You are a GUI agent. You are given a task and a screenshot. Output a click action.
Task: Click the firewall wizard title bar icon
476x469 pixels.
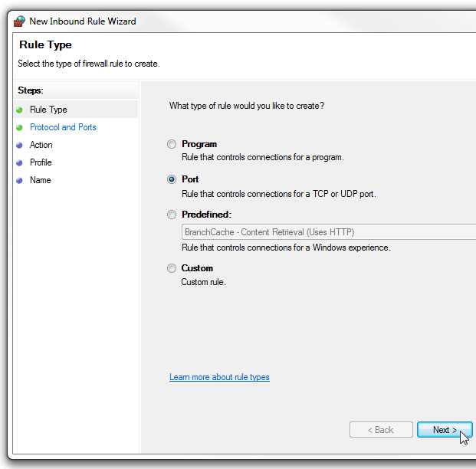pyautogui.click(x=19, y=21)
